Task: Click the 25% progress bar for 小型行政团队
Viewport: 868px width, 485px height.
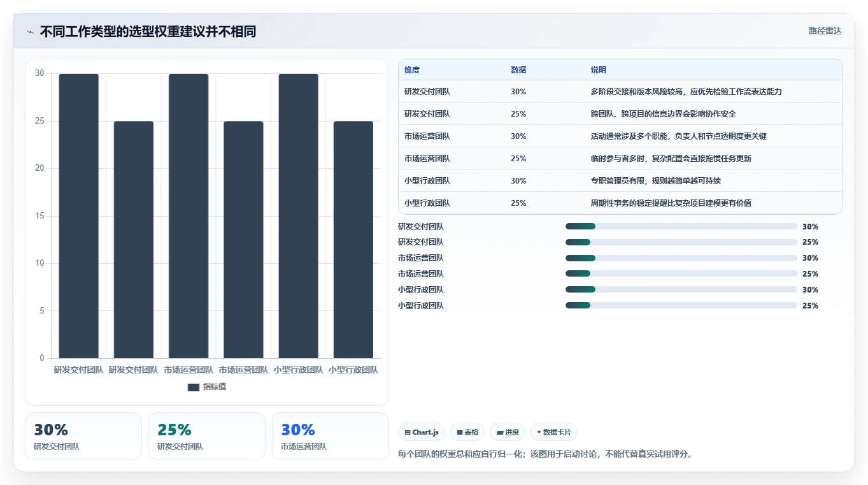Action: coord(681,306)
